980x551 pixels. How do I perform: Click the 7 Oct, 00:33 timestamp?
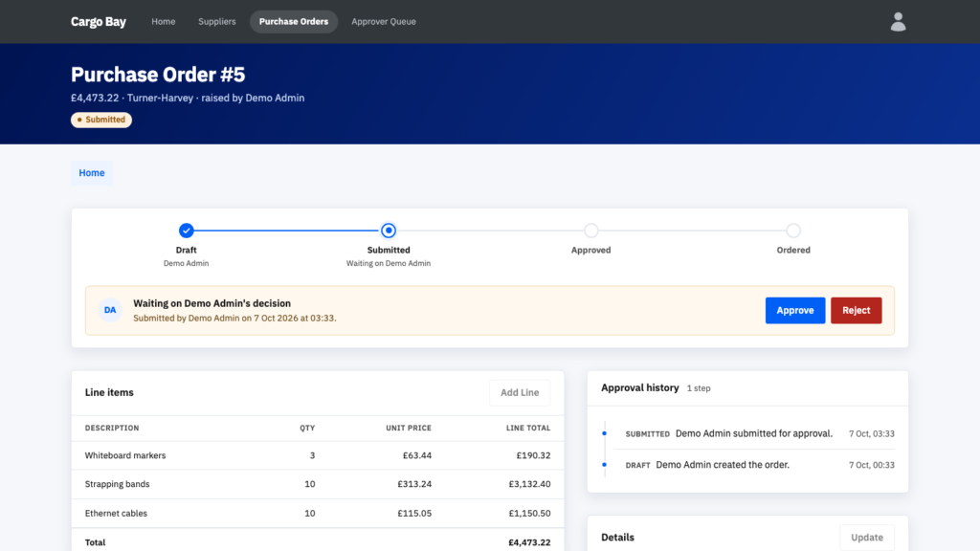coord(871,465)
